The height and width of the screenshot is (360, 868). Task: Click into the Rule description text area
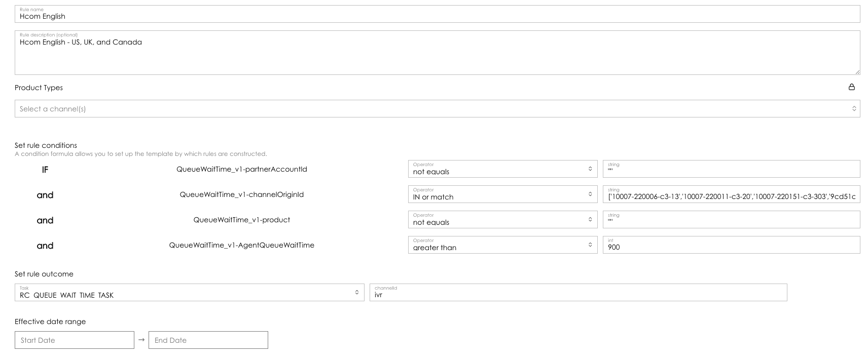(x=437, y=53)
